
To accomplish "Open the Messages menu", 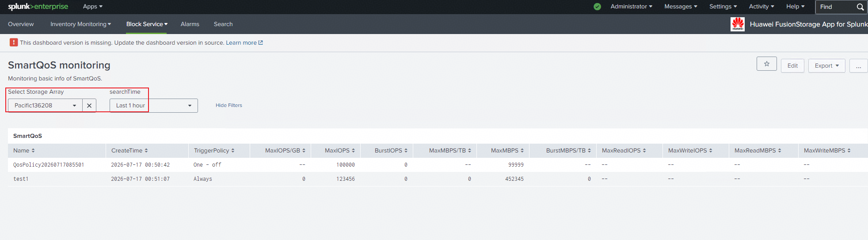I will pyautogui.click(x=681, y=7).
